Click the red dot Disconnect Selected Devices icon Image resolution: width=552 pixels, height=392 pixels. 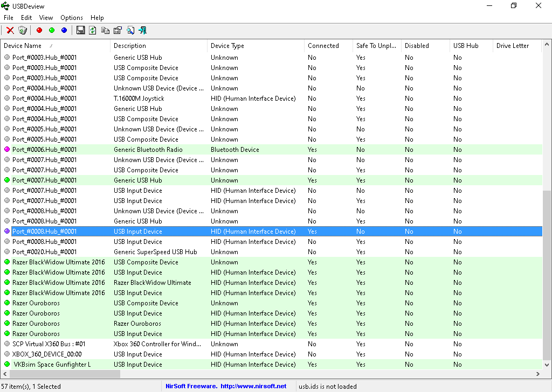(39, 31)
